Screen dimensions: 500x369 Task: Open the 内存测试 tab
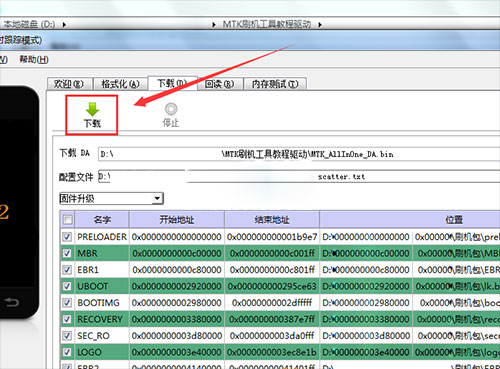click(275, 84)
